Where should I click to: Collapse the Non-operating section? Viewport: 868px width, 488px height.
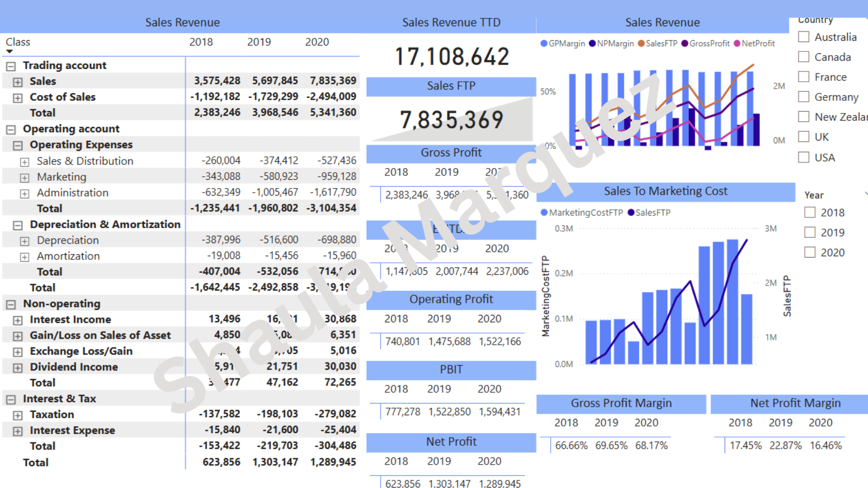(11, 305)
